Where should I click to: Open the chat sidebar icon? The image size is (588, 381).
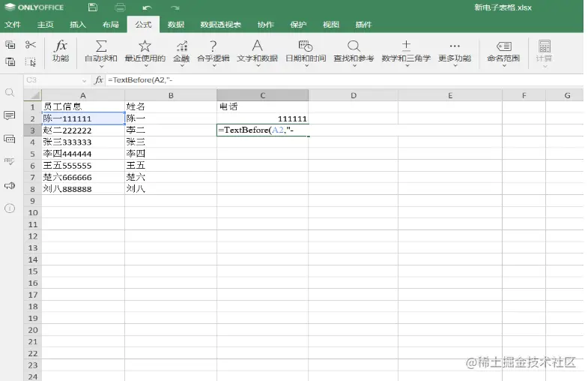[x=10, y=139]
